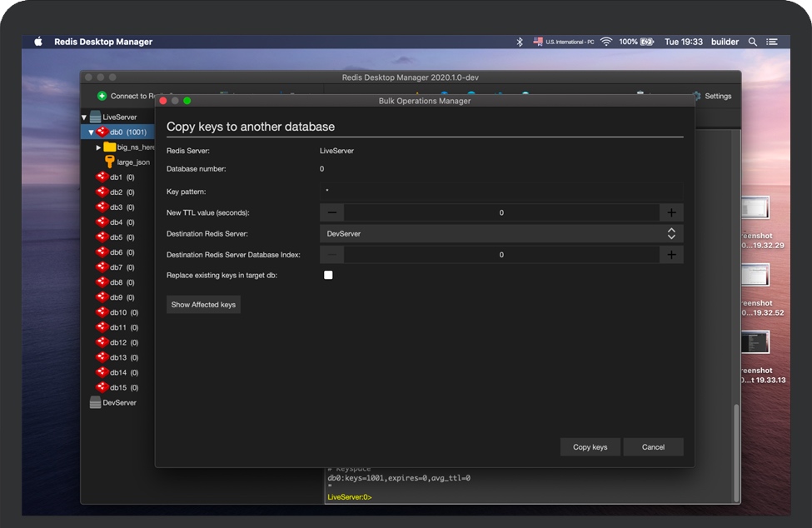Collapse the LiveServer tree node
Viewport: 812px width, 528px height.
pyautogui.click(x=85, y=117)
